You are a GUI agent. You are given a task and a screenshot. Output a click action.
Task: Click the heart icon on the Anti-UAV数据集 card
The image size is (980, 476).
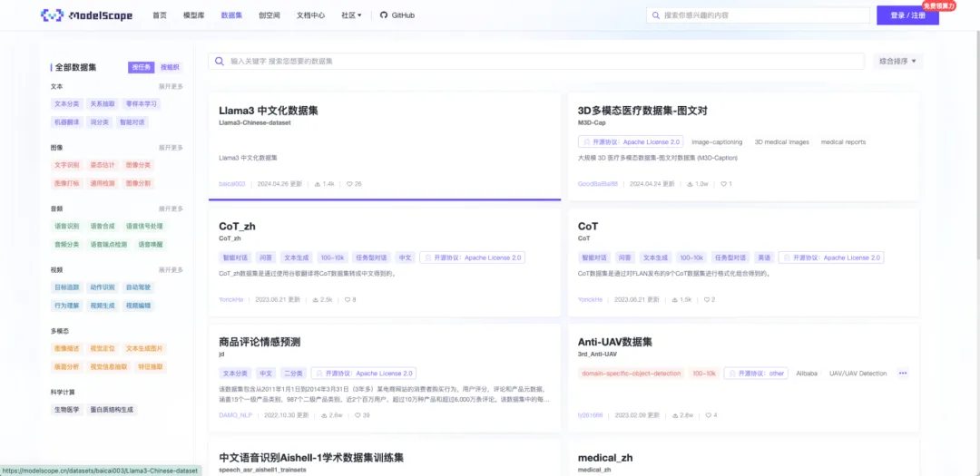pos(708,415)
